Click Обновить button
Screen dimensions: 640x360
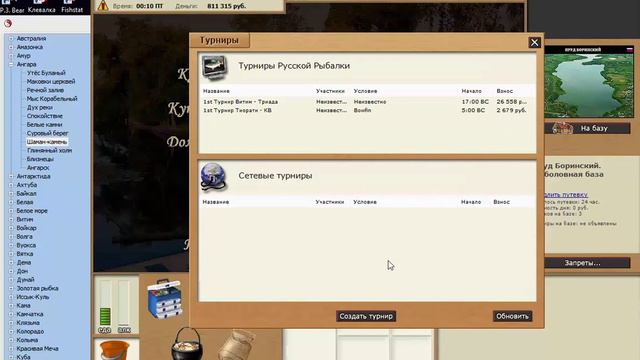point(512,316)
